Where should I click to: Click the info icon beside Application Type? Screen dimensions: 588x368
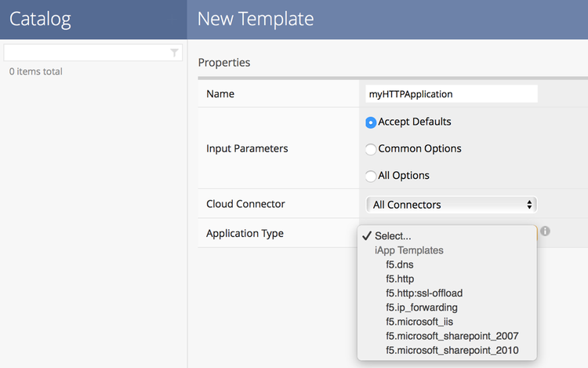coord(545,231)
